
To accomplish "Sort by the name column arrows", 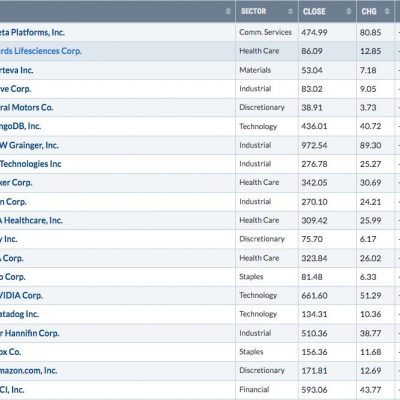I will (x=228, y=11).
